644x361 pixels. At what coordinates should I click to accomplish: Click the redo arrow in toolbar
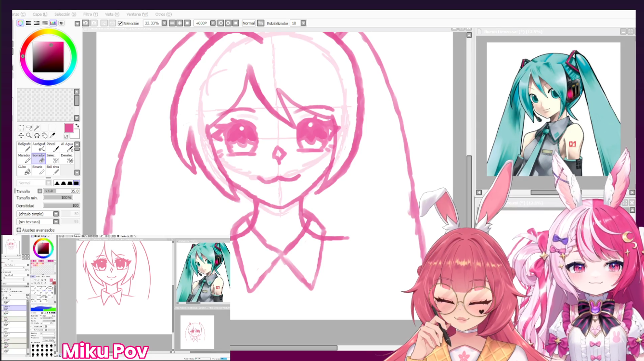coord(94,23)
